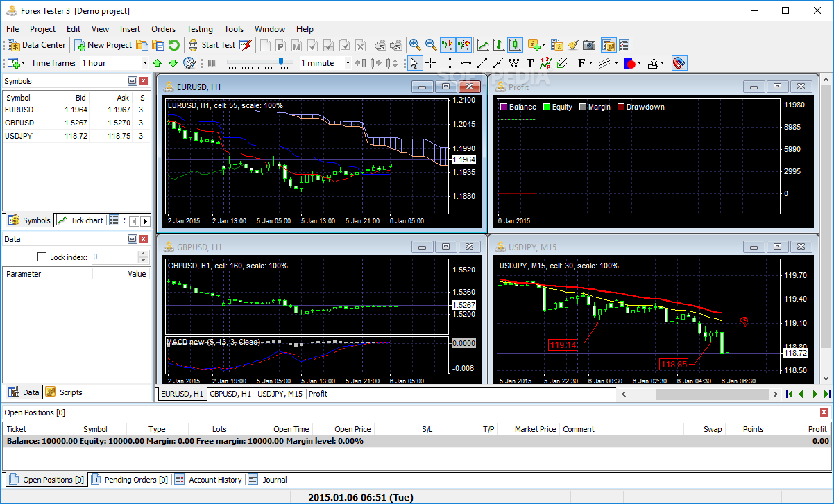Zoom in on the chart
Viewport: 834px width, 504px height.
click(x=415, y=45)
